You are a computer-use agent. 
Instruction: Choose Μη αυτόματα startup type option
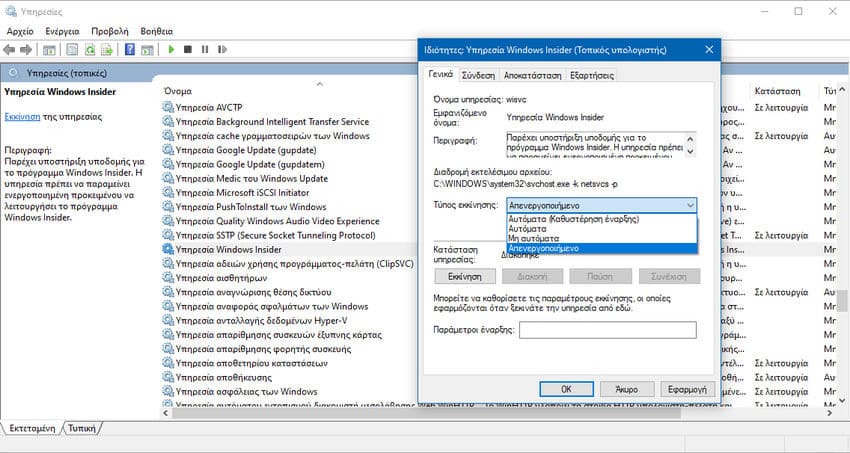click(x=602, y=238)
